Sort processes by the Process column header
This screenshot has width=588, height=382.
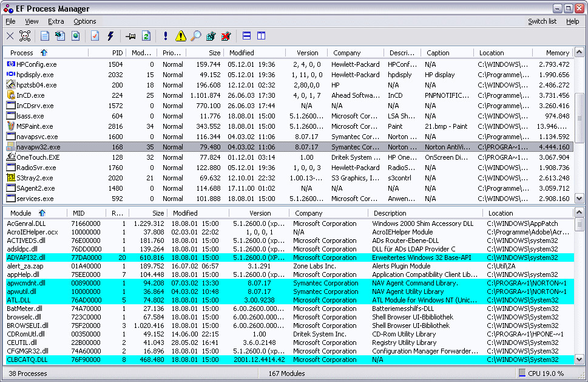[x=46, y=53]
